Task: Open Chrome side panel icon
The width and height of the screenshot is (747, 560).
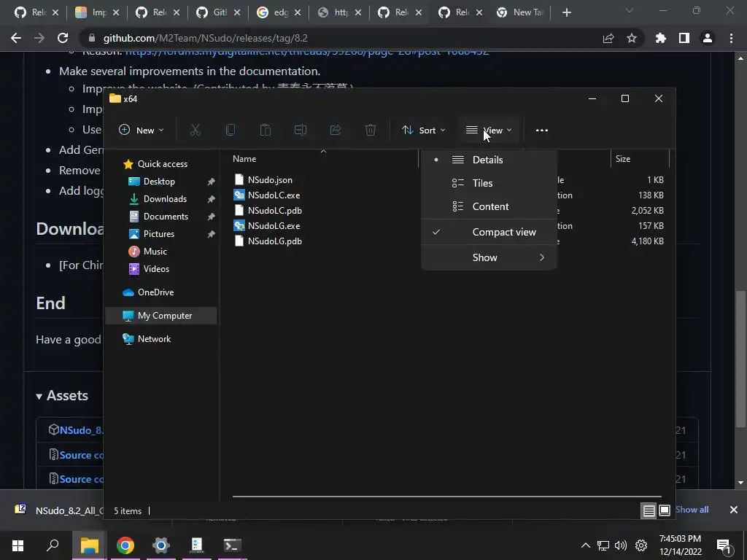Action: [x=684, y=38]
